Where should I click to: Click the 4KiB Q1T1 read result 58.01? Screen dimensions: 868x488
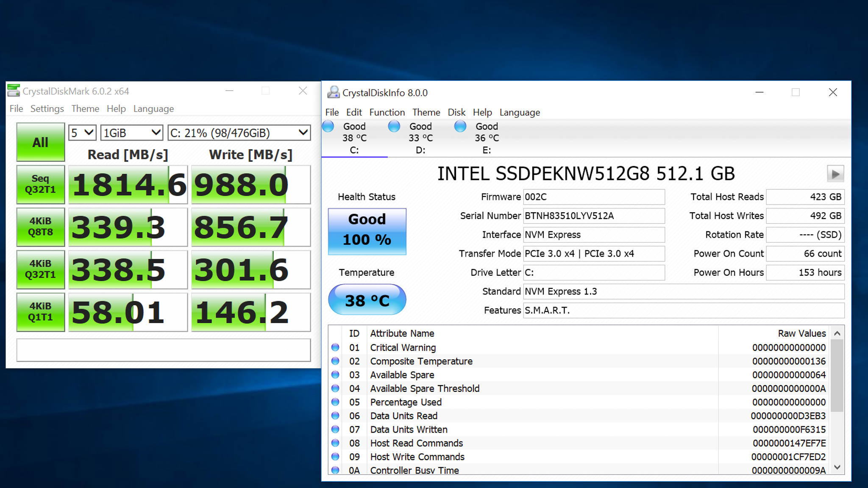click(128, 312)
